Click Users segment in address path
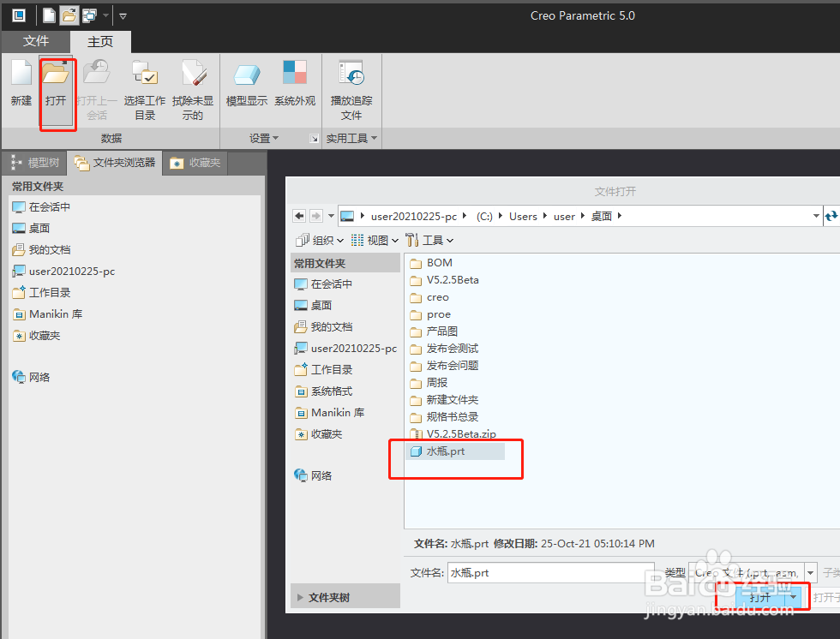Viewport: 840px width, 639px height. [x=523, y=216]
